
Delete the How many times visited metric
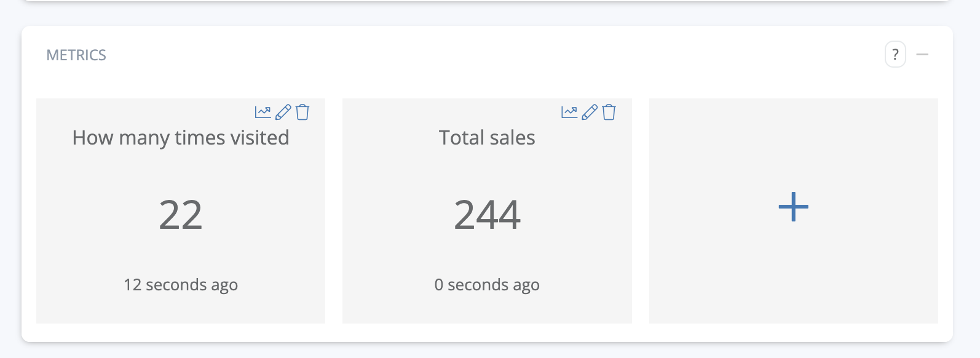tap(302, 112)
